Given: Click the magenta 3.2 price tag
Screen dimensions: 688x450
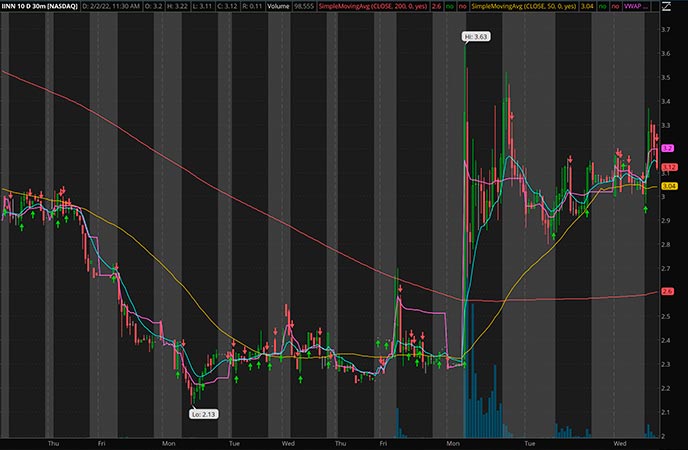Looking at the screenshot, I should [x=668, y=148].
